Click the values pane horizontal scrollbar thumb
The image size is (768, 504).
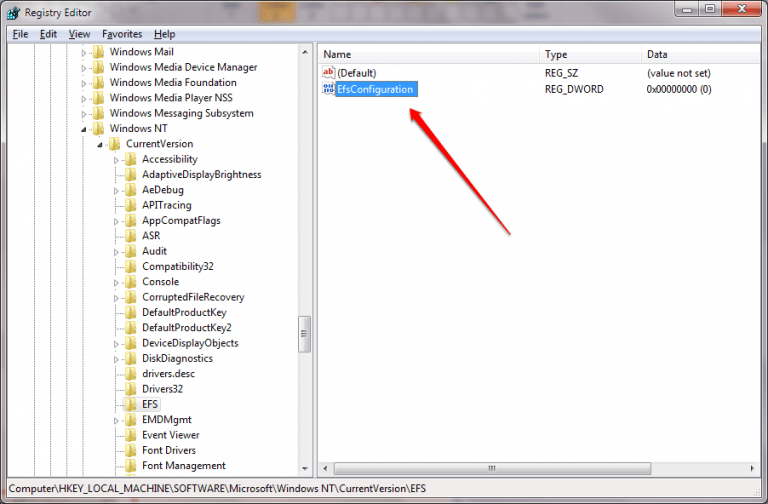[492, 468]
